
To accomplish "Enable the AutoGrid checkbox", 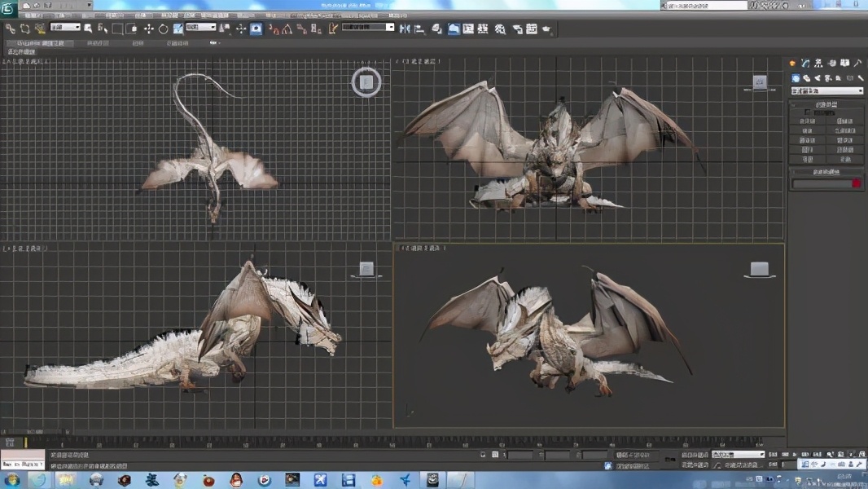I will [x=808, y=112].
